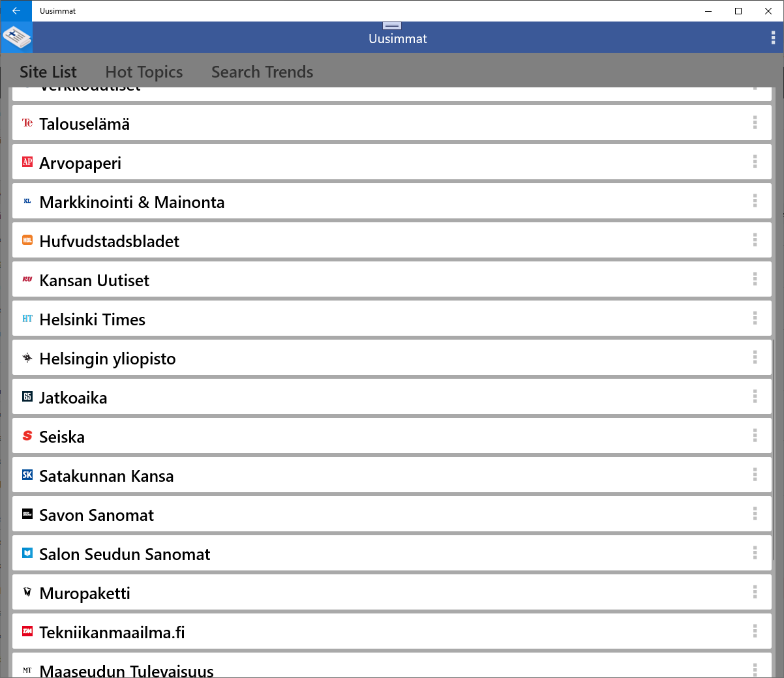
Task: Open the Muropaketti site
Action: pos(392,592)
